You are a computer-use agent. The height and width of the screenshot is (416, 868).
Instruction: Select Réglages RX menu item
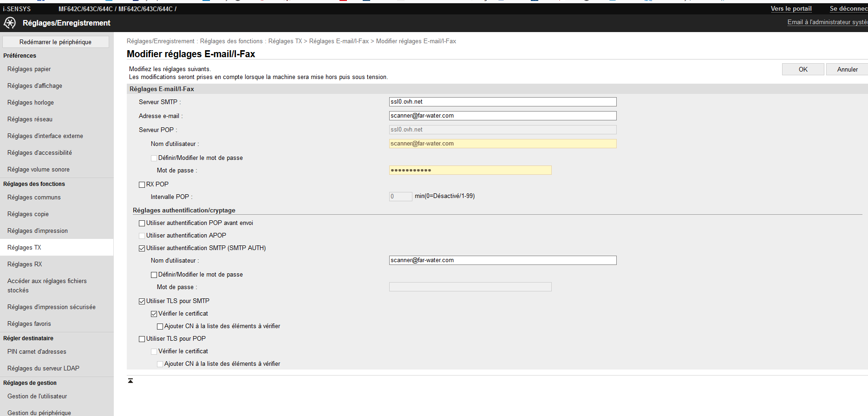point(25,264)
